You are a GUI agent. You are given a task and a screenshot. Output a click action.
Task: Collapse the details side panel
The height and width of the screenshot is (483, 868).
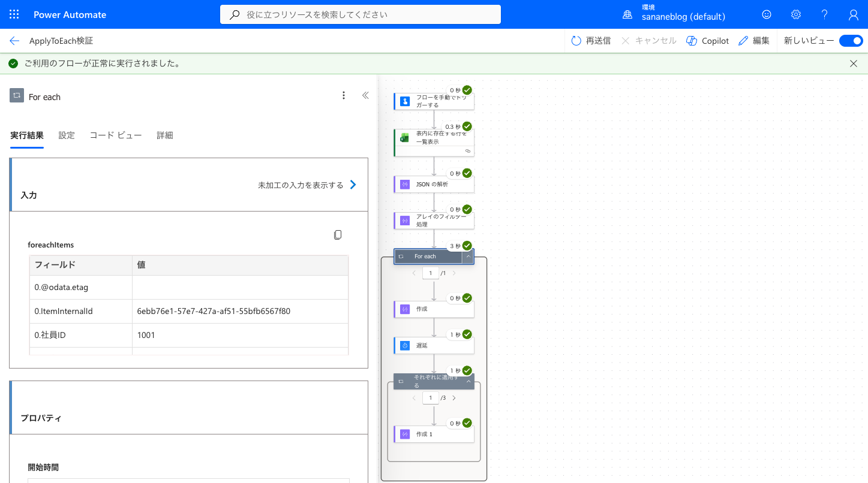[365, 95]
